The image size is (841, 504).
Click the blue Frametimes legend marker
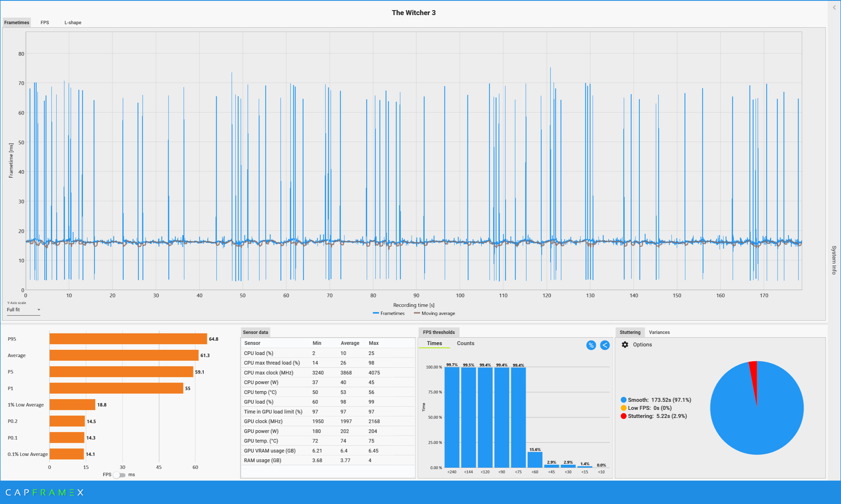[375, 313]
